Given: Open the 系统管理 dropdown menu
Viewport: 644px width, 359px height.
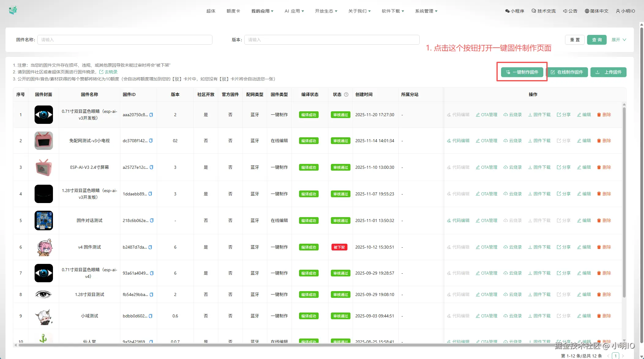Looking at the screenshot, I should [x=426, y=11].
